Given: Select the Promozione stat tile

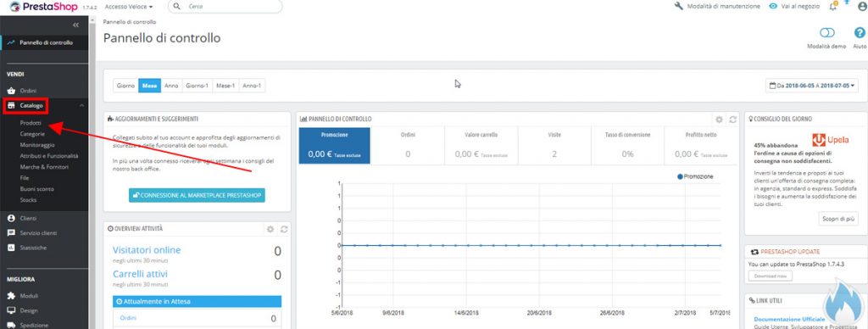Looking at the screenshot, I should 334,146.
